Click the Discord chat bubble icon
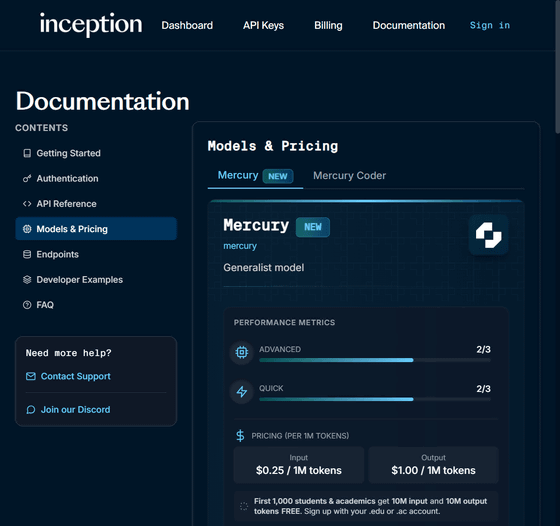This screenshot has height=526, width=560. click(31, 410)
